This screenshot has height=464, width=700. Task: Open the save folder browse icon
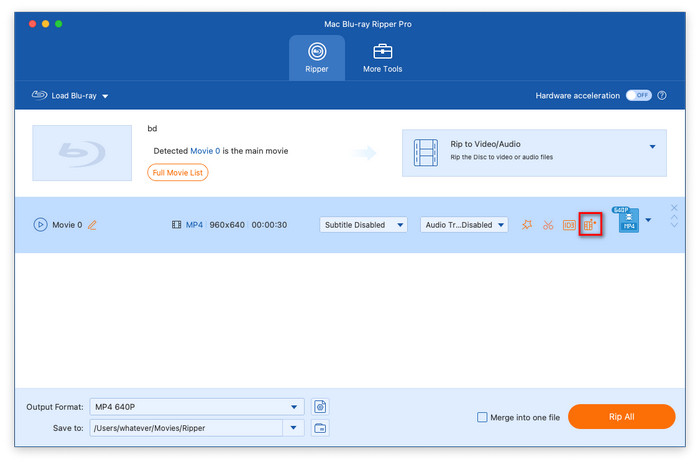coord(321,428)
